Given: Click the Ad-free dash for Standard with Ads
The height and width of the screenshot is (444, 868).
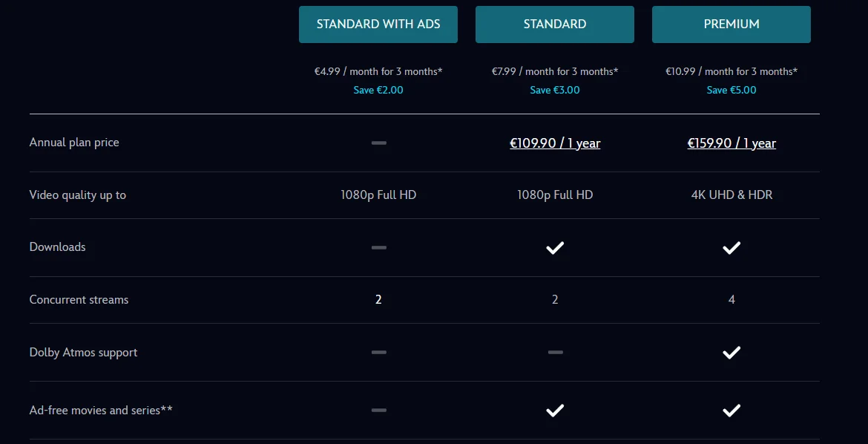Looking at the screenshot, I should pos(379,410).
